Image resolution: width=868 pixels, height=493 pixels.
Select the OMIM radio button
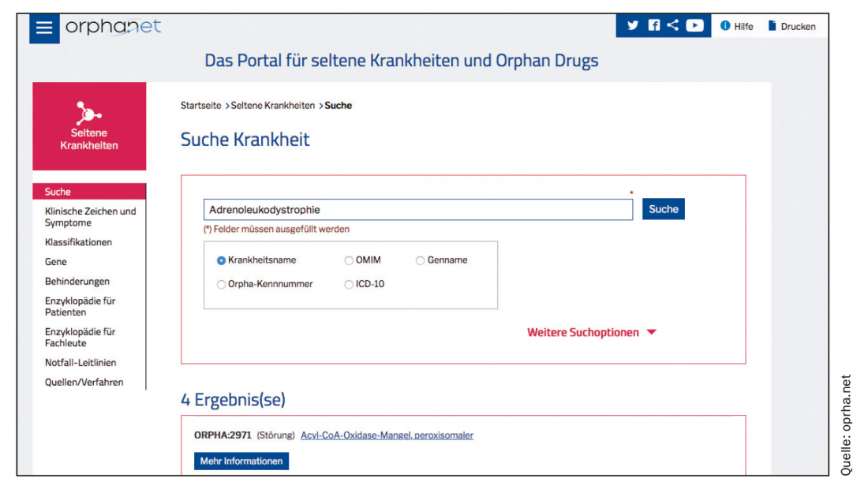(349, 260)
